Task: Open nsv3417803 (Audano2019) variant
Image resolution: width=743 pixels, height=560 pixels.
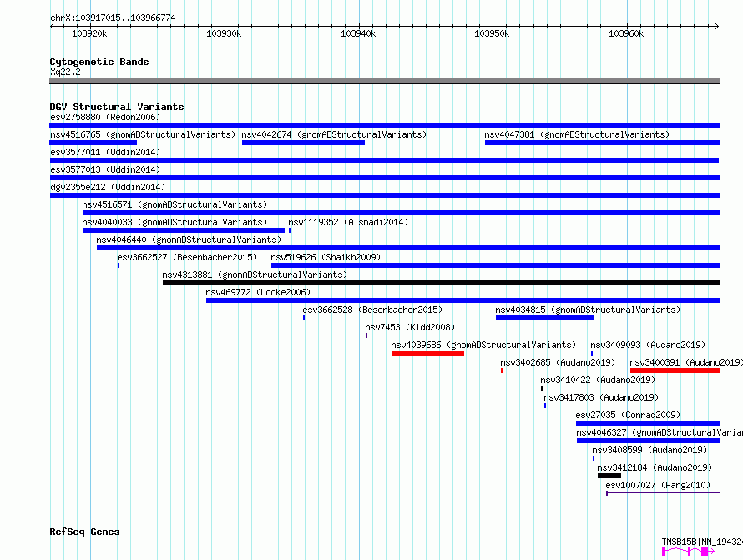Action: (x=601, y=397)
